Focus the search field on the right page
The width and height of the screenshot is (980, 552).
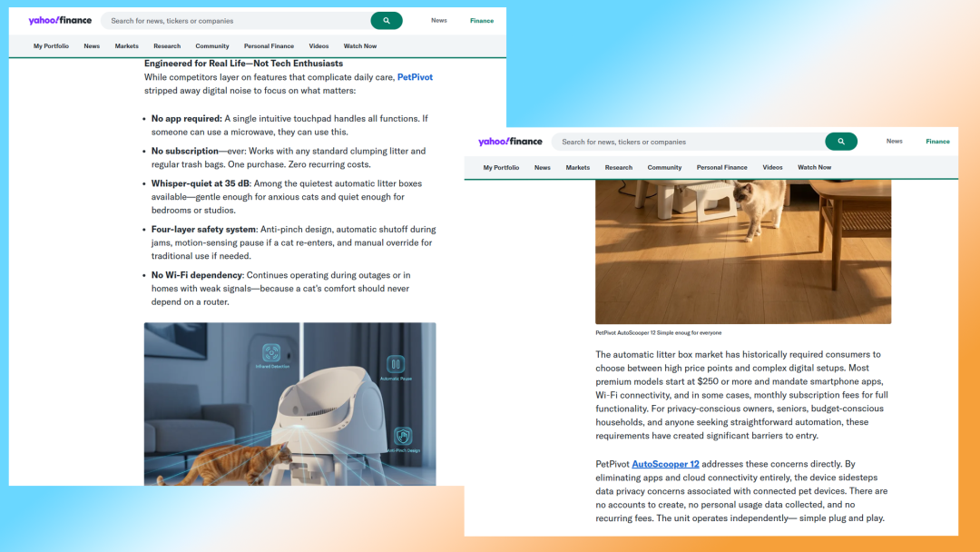point(690,142)
